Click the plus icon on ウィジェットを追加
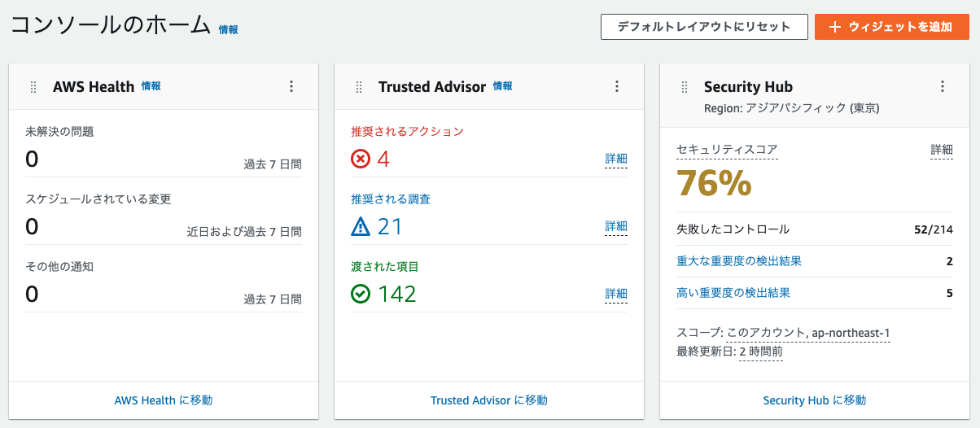The width and height of the screenshot is (980, 428). click(x=834, y=27)
